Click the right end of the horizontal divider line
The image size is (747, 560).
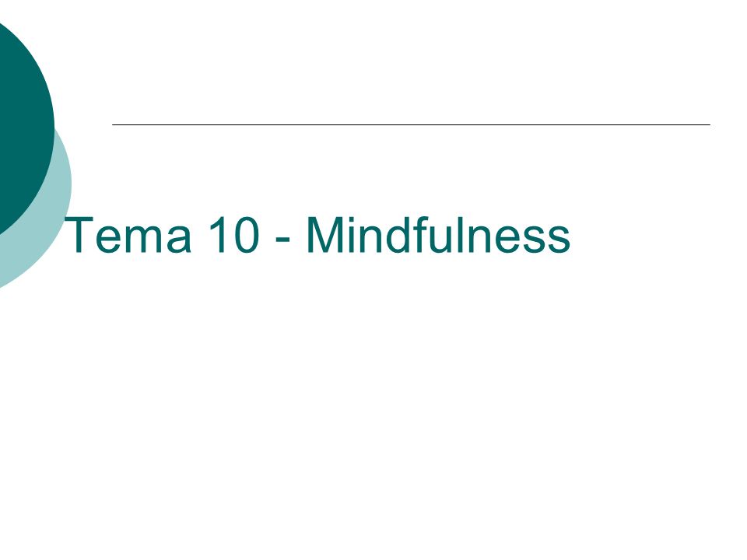point(708,124)
